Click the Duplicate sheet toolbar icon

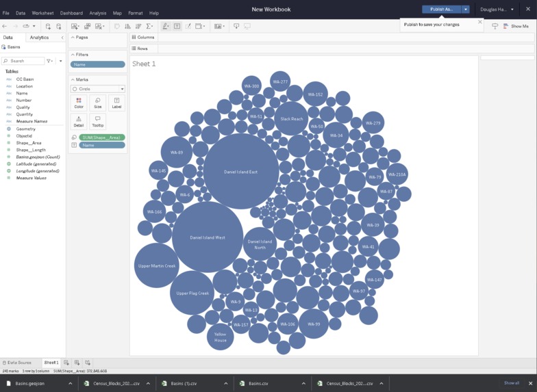coord(88,26)
